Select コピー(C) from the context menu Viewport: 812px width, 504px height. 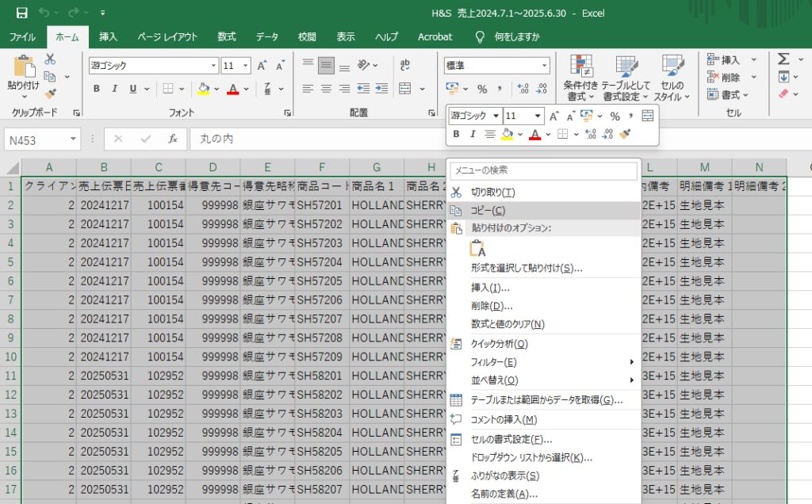click(488, 210)
